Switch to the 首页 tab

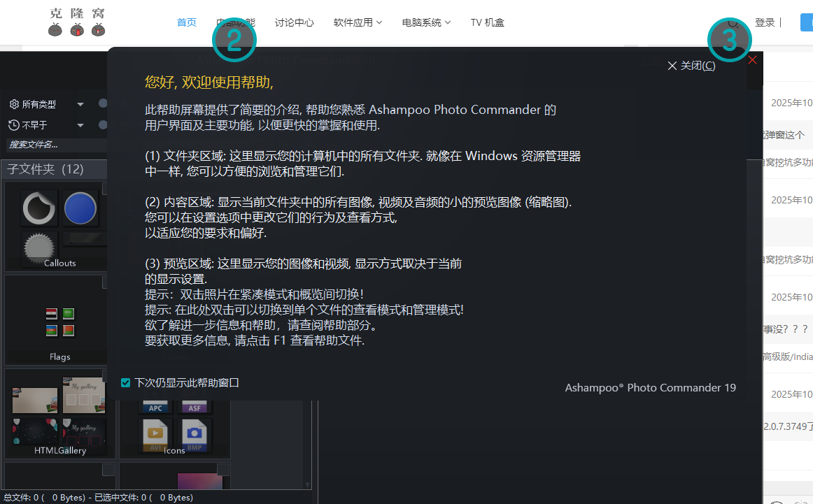(x=186, y=22)
